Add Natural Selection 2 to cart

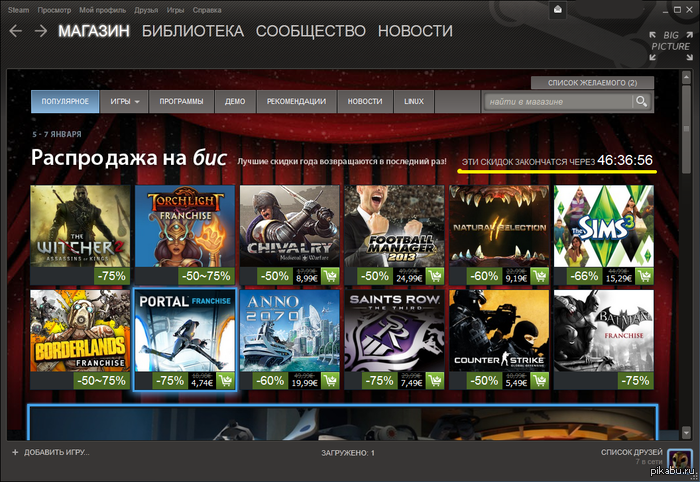(539, 276)
